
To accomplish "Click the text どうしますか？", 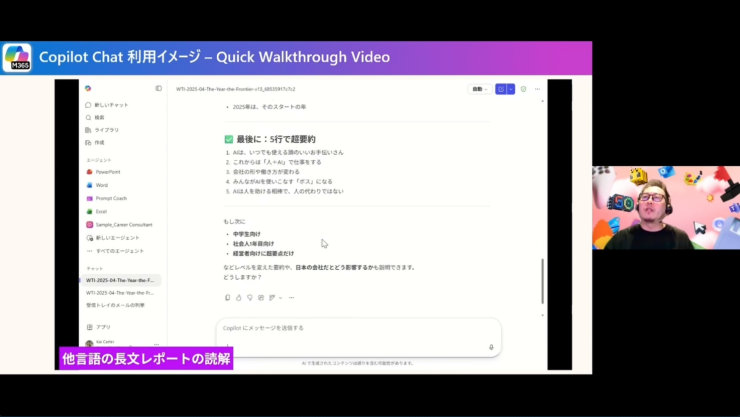I will [243, 277].
